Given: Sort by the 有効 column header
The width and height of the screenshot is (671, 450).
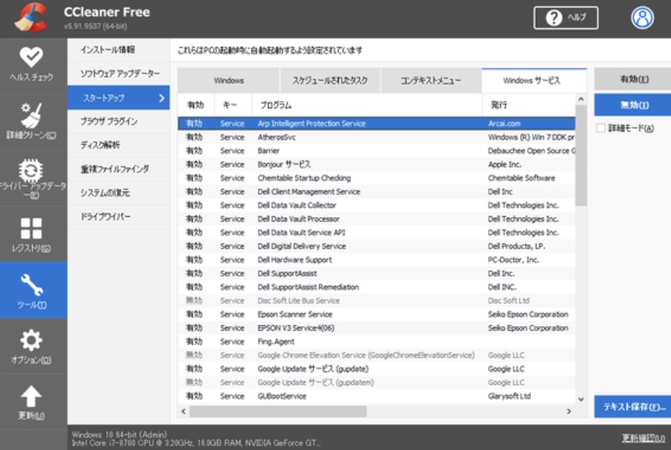Looking at the screenshot, I should [196, 105].
